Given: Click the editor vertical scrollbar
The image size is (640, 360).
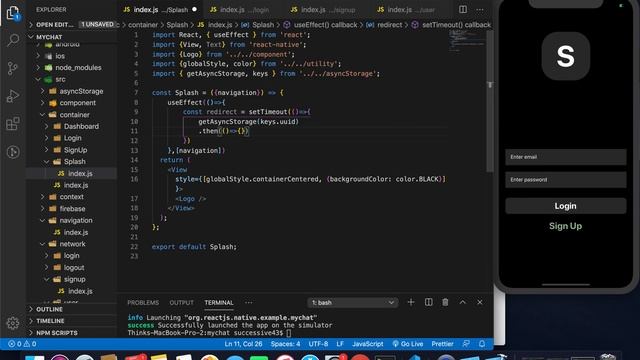Looking at the screenshot, I should 490,101.
